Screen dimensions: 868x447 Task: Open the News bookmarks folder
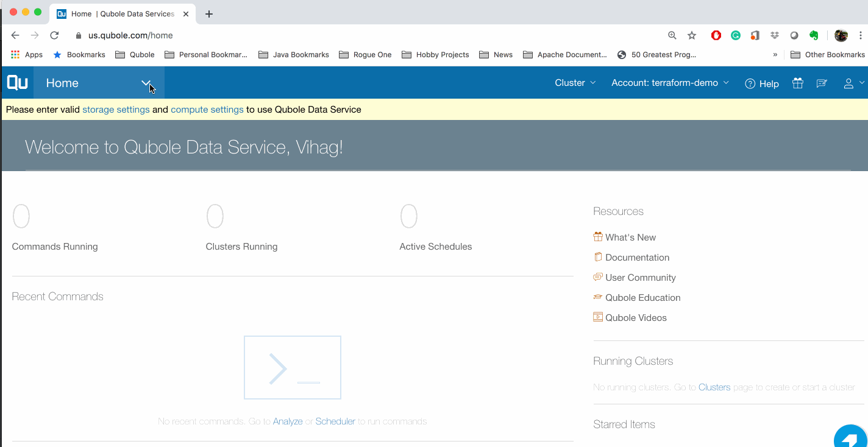pyautogui.click(x=496, y=55)
